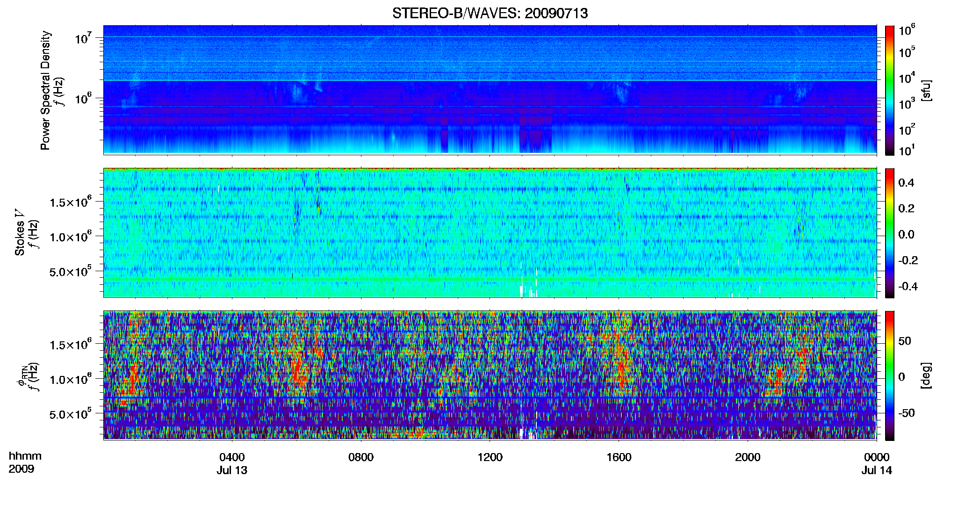Click the φ RTN axis label
This screenshot has height=505, width=980.
click(22, 376)
